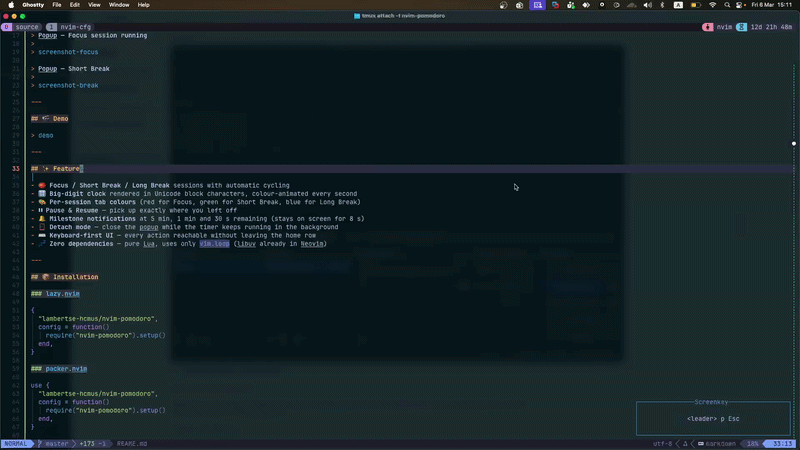
Task: Click the '## Installation' heading
Action: (65, 277)
